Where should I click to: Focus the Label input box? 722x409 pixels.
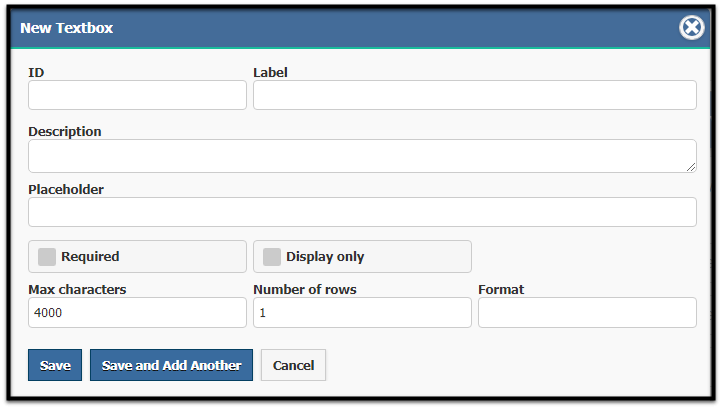475,95
